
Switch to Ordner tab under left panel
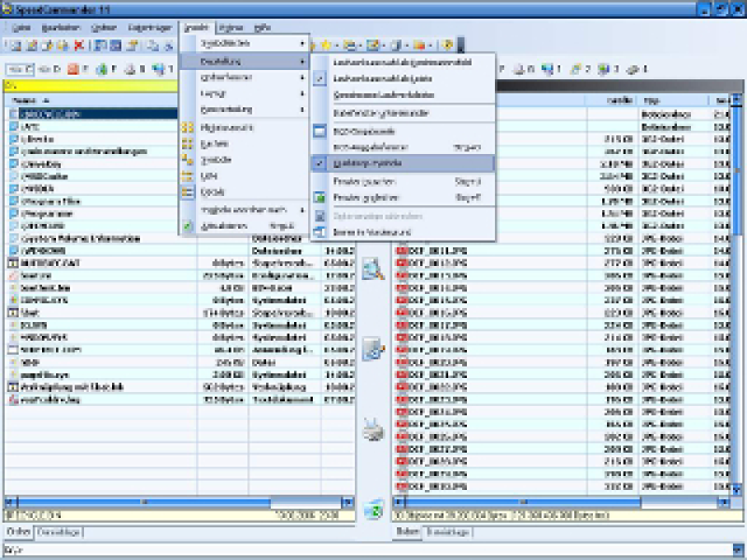[19, 531]
